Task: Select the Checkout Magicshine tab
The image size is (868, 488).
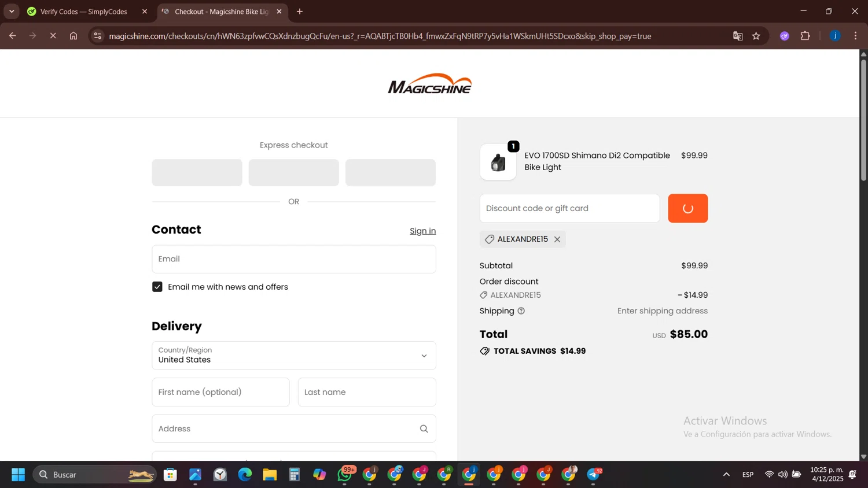Action: [x=222, y=12]
